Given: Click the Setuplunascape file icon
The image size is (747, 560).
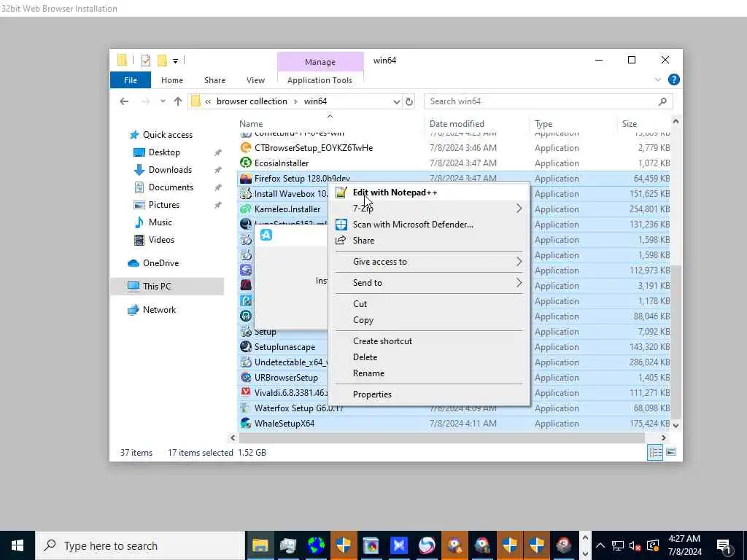Looking at the screenshot, I should [x=245, y=346].
